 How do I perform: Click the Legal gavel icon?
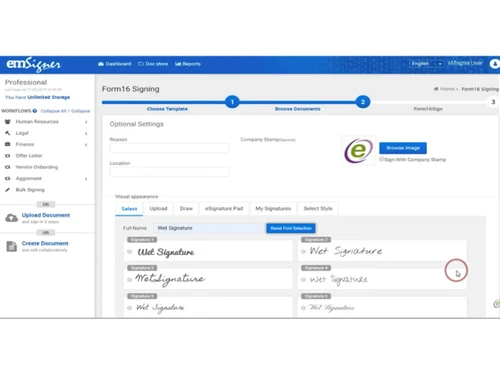pyautogui.click(x=8, y=133)
